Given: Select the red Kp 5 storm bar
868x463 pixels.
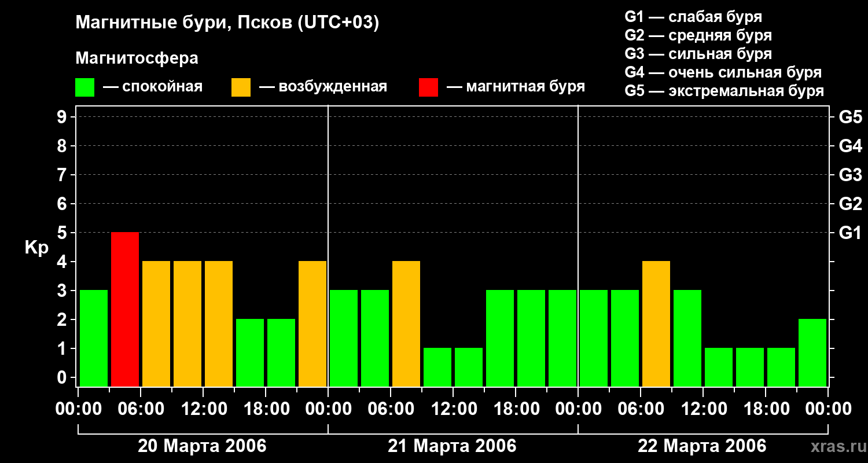Looking at the screenshot, I should 125,309.
